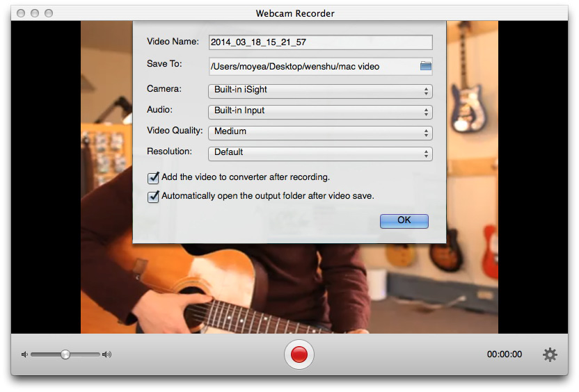Screen dimensions: 579x392
Task: Minimize the Webcam Recorder window
Action: pos(35,13)
